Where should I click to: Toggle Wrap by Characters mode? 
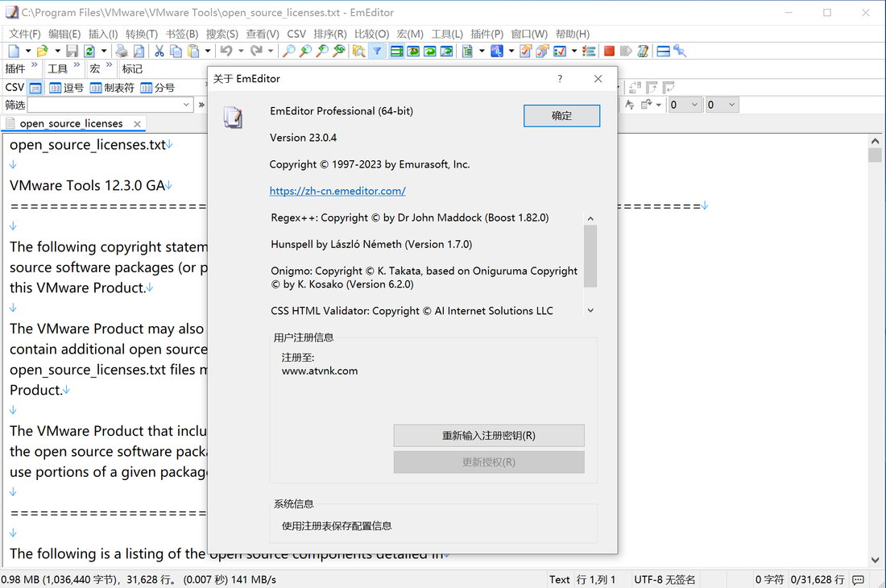[x=414, y=52]
